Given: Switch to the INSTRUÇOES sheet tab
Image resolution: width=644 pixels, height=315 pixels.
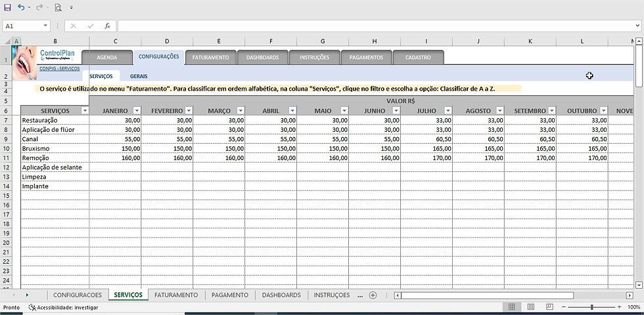Looking at the screenshot, I should pos(332,295).
